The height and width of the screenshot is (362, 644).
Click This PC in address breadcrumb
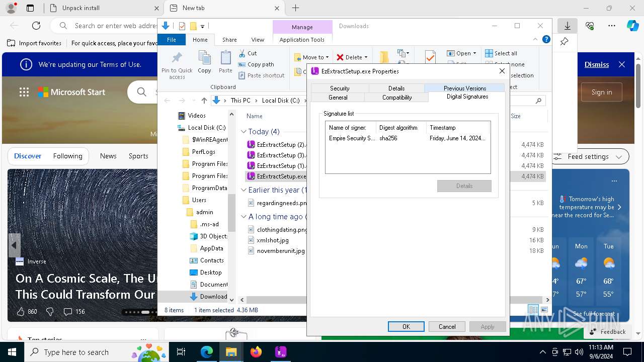(240, 101)
